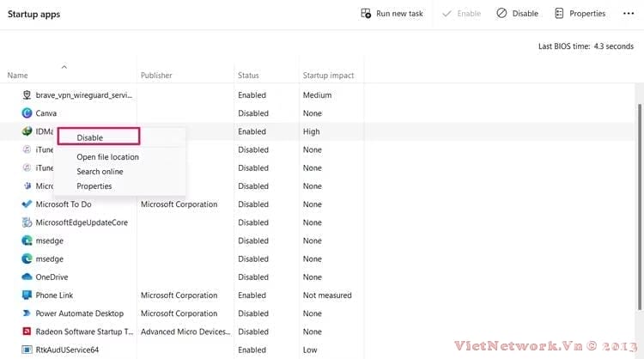Click the Microsoft To Do checkmark icon
The height and width of the screenshot is (359, 644).
(27, 204)
